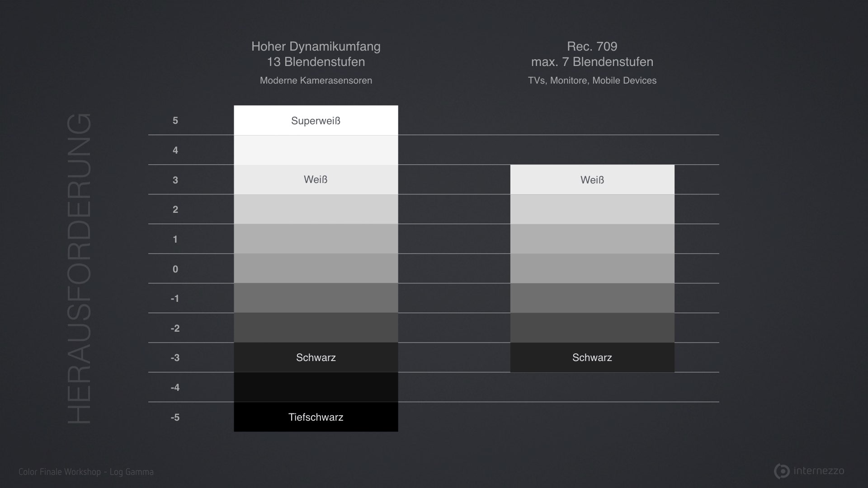Click the text '13 Blendenstufen'

coord(316,62)
